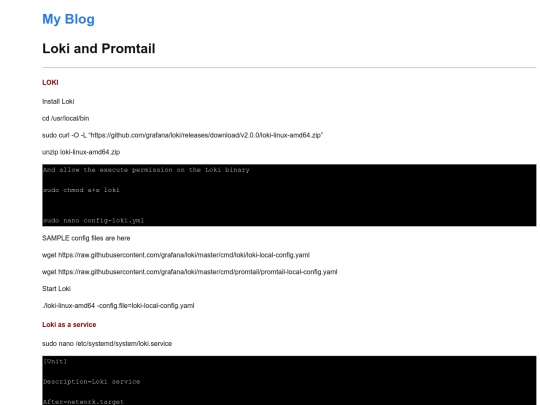
Task: Click the Loki and Promtail post title
Action: tap(98, 49)
